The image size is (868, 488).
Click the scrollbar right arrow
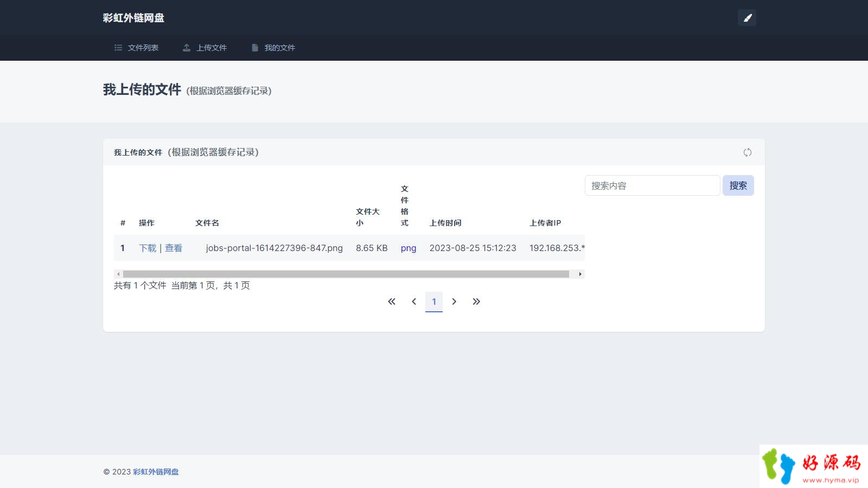pyautogui.click(x=580, y=274)
